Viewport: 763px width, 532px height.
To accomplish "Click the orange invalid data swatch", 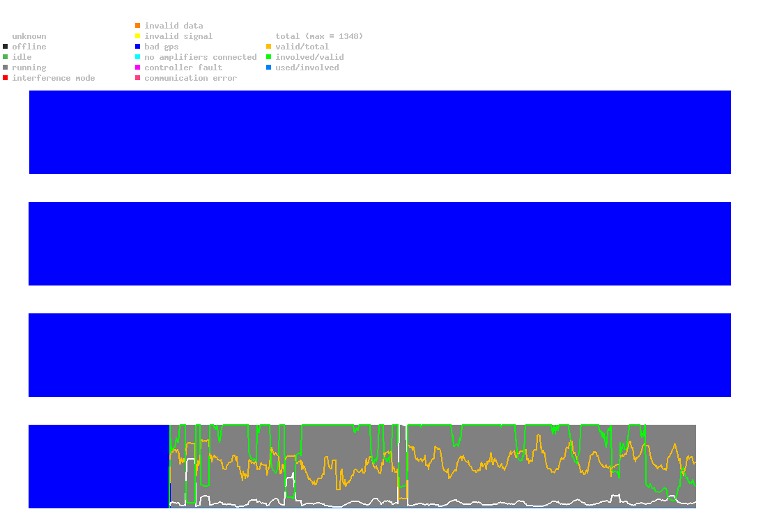I will [138, 25].
